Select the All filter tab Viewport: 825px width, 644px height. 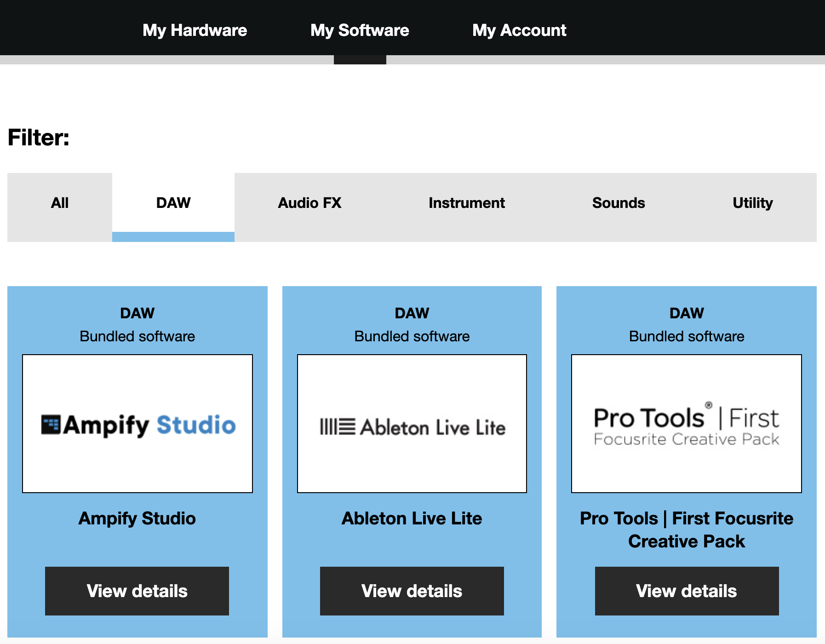[59, 202]
